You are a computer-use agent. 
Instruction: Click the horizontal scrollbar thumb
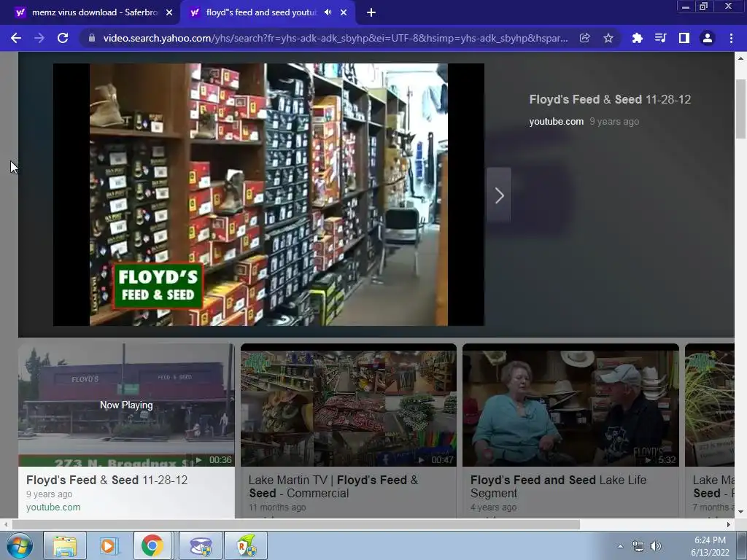pyautogui.click(x=296, y=525)
